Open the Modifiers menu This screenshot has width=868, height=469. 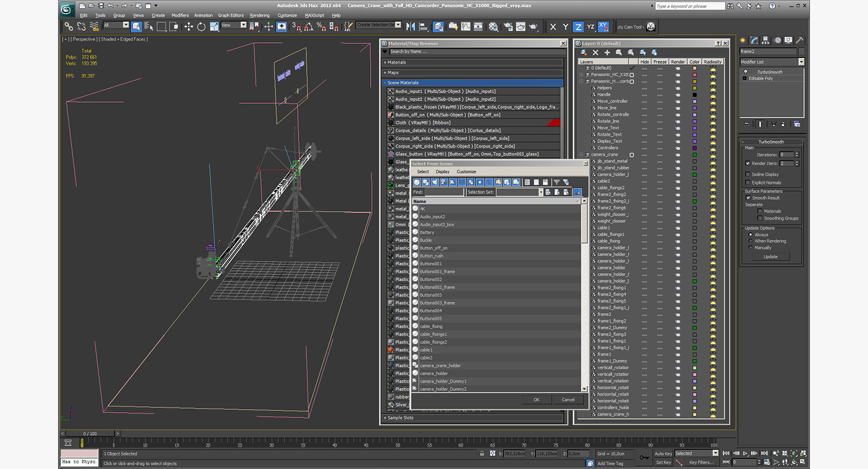[x=180, y=15]
